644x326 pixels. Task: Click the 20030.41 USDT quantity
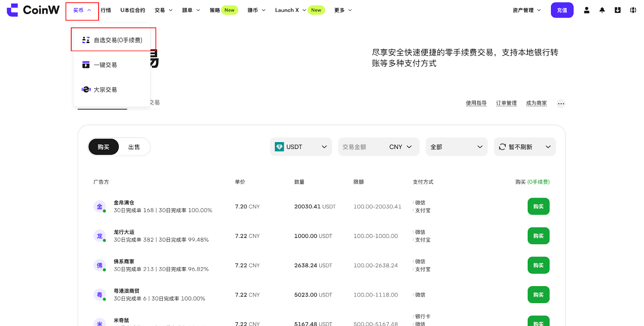[315, 206]
